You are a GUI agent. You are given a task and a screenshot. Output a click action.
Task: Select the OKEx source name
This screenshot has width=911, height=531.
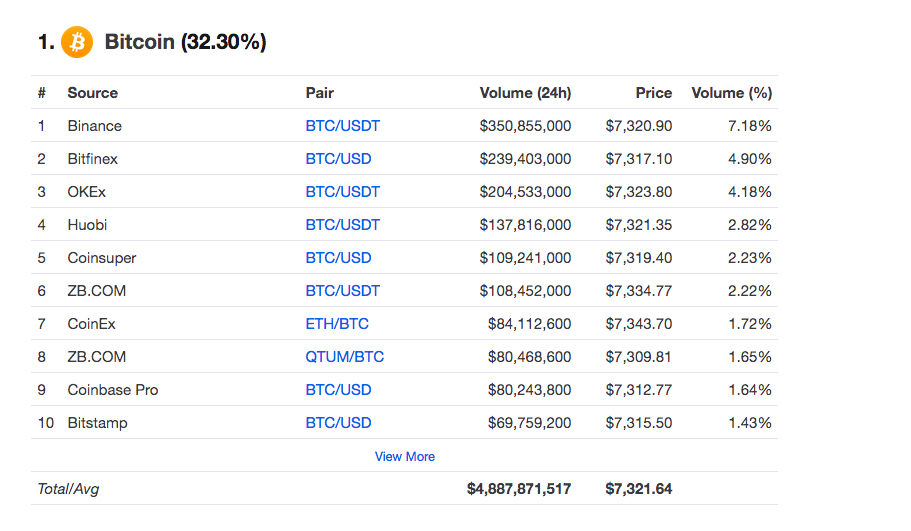(x=87, y=192)
